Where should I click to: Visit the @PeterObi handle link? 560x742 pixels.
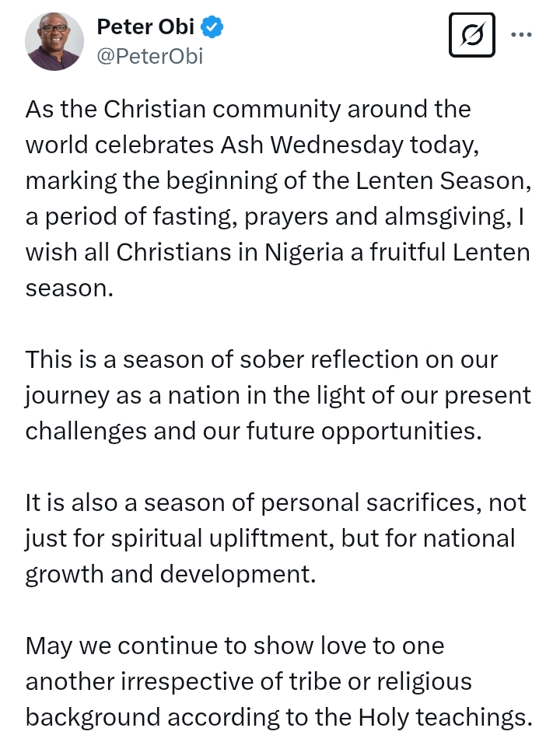pos(149,56)
